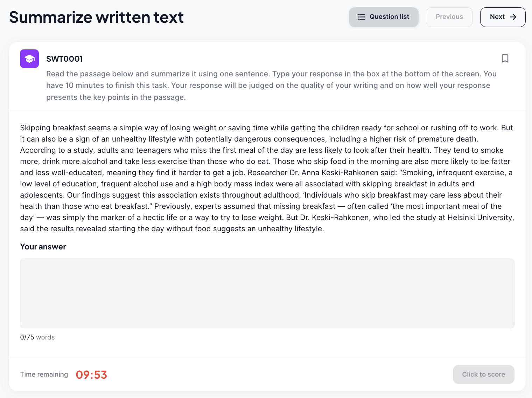This screenshot has height=398, width=532.
Task: Click the purple graduation cap icon
Action: tap(29, 59)
